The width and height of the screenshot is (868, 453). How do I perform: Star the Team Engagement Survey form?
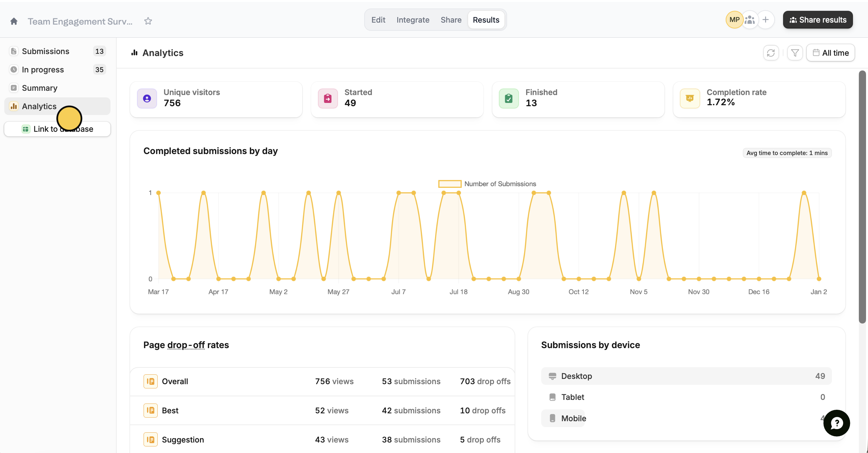tap(148, 21)
